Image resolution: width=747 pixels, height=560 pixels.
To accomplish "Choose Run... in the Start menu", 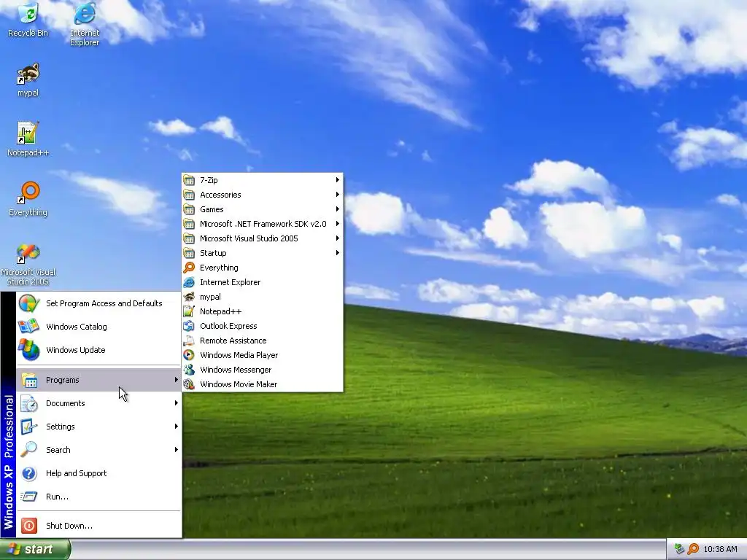I will point(98,497).
